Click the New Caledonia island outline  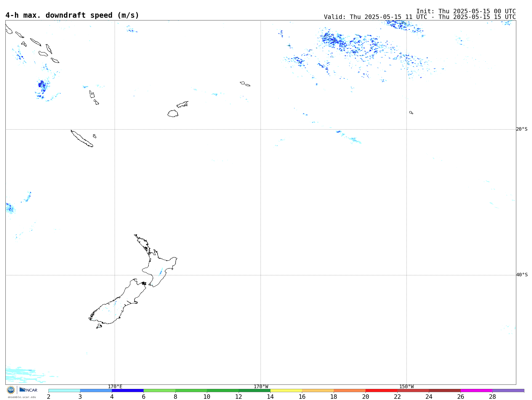tap(82, 138)
